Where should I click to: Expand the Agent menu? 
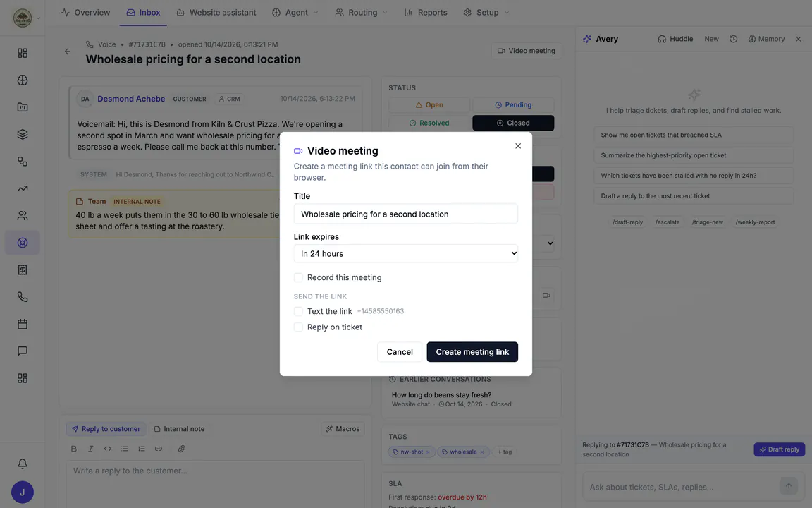(295, 13)
